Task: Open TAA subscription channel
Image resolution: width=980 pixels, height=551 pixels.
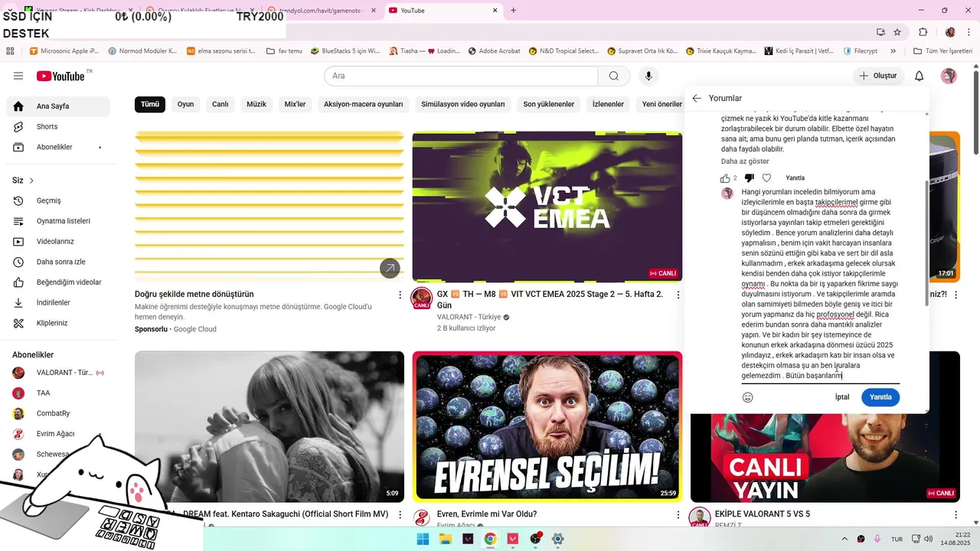Action: click(58, 393)
